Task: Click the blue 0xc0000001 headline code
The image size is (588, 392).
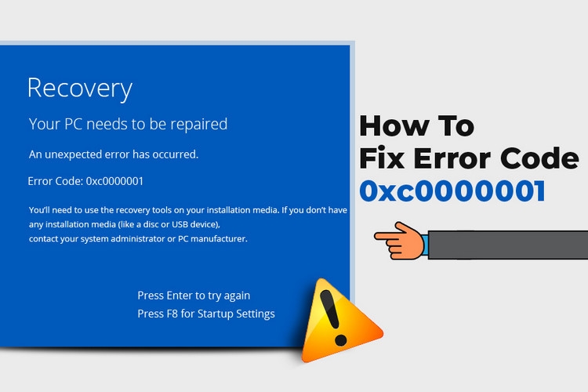Action: pos(452,191)
